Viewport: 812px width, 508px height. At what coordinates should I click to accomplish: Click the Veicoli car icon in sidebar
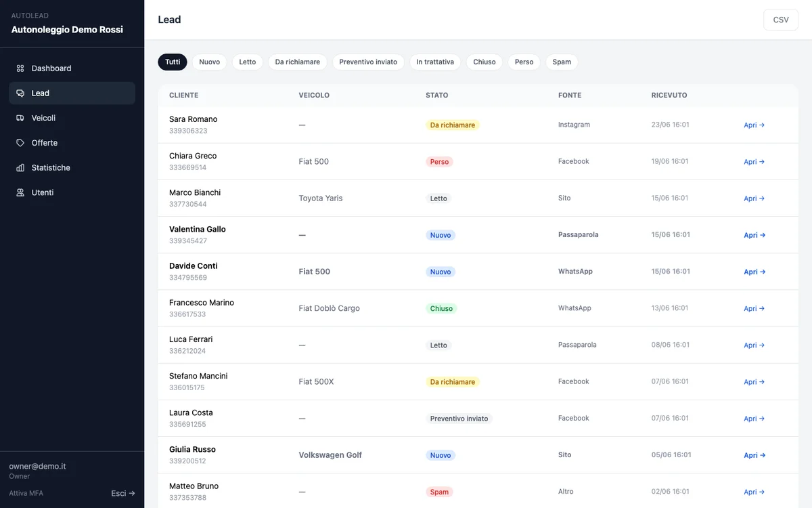point(20,118)
